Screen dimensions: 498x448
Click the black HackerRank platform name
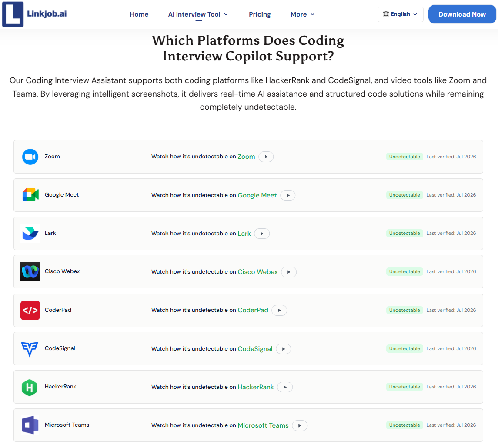[60, 387]
